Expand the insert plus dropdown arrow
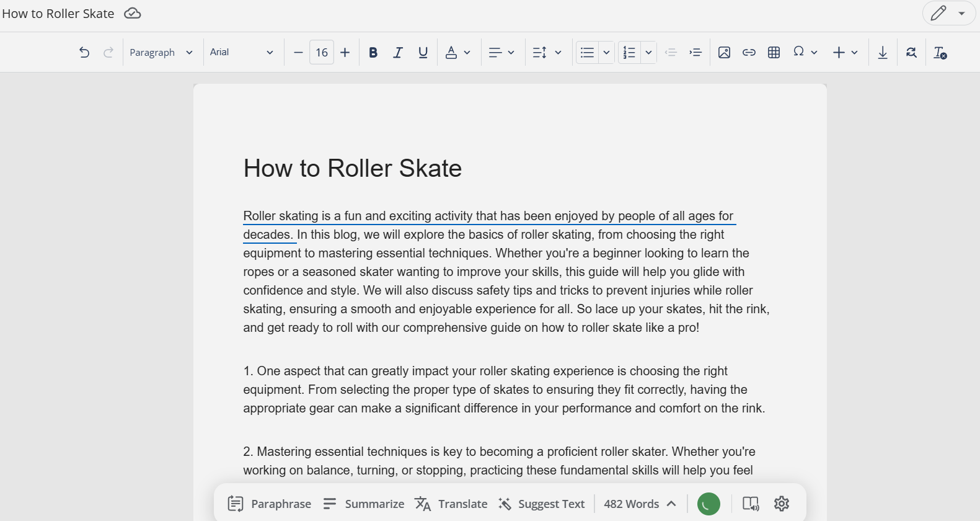The width and height of the screenshot is (980, 521). [854, 53]
